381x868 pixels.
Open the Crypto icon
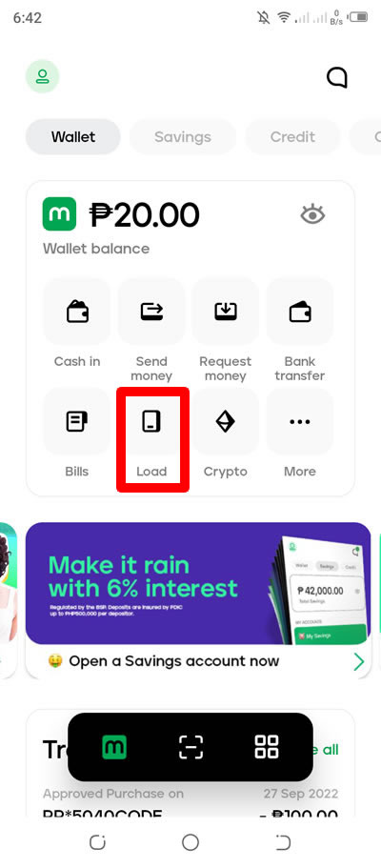click(226, 422)
